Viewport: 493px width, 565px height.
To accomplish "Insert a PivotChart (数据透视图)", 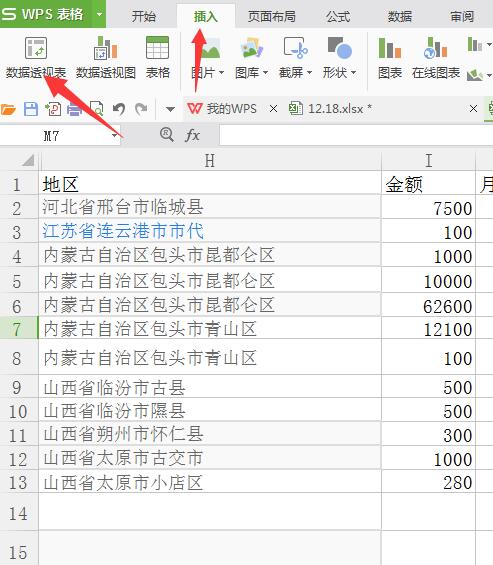I will coord(106,57).
